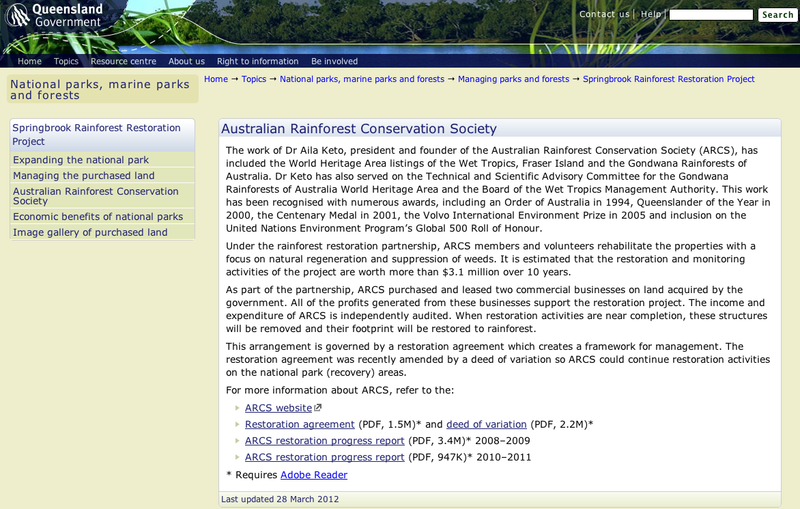
Task: Open the About us menu
Action: coord(187,61)
